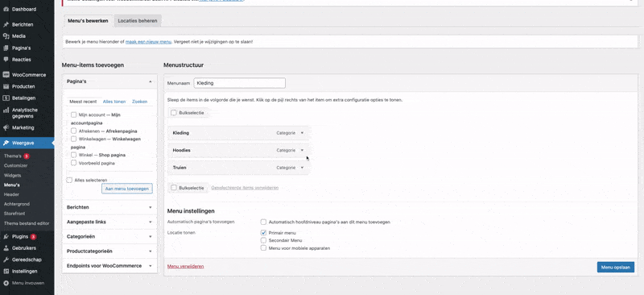
Task: Toggle the upper Bulkselectie checkbox
Action: pyautogui.click(x=174, y=112)
